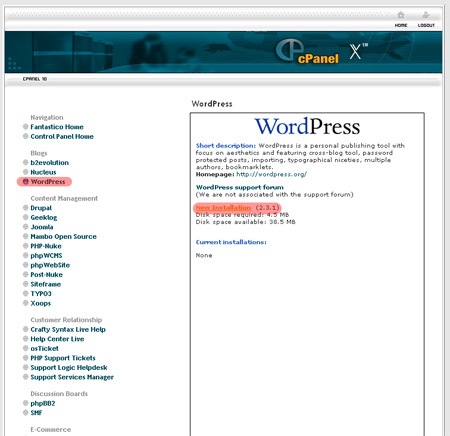450x436 pixels.
Task: Click the bullet icon beside b2evolution
Action: [x=25, y=162]
